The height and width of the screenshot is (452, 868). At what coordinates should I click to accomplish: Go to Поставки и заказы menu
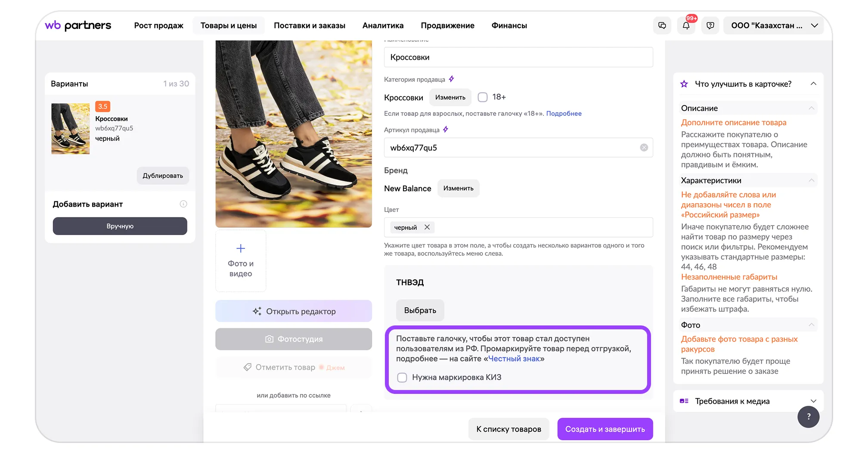(x=309, y=26)
